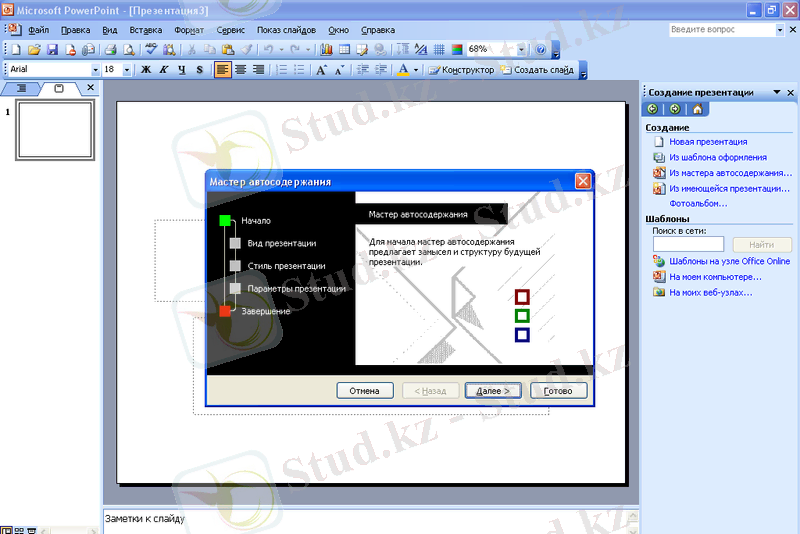Open the Вставка menu
The width and height of the screenshot is (800, 534).
point(145,30)
